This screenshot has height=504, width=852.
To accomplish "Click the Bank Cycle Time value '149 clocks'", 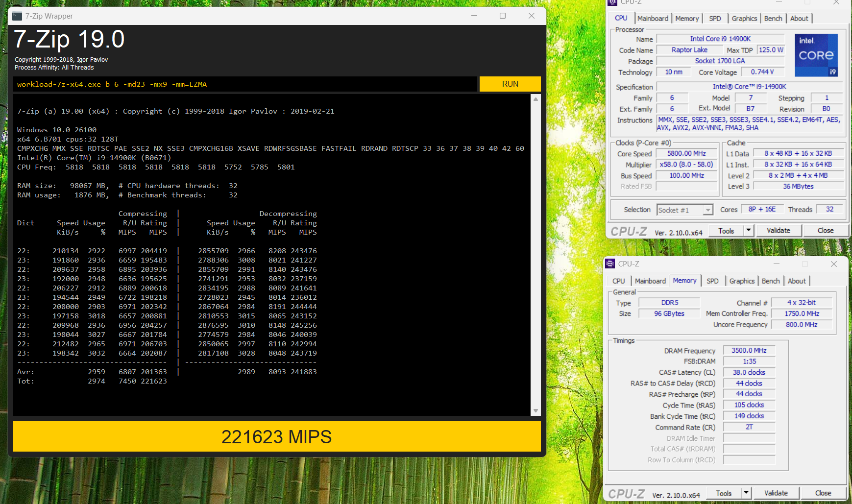I will (749, 416).
